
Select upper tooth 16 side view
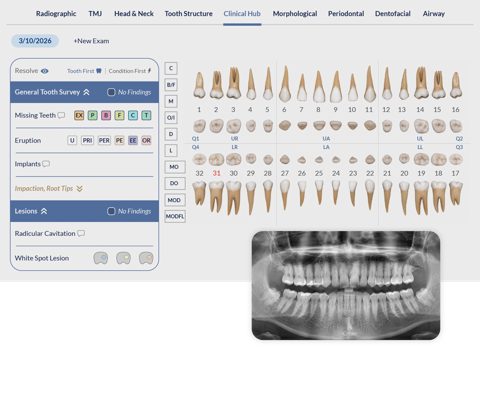tap(456, 85)
